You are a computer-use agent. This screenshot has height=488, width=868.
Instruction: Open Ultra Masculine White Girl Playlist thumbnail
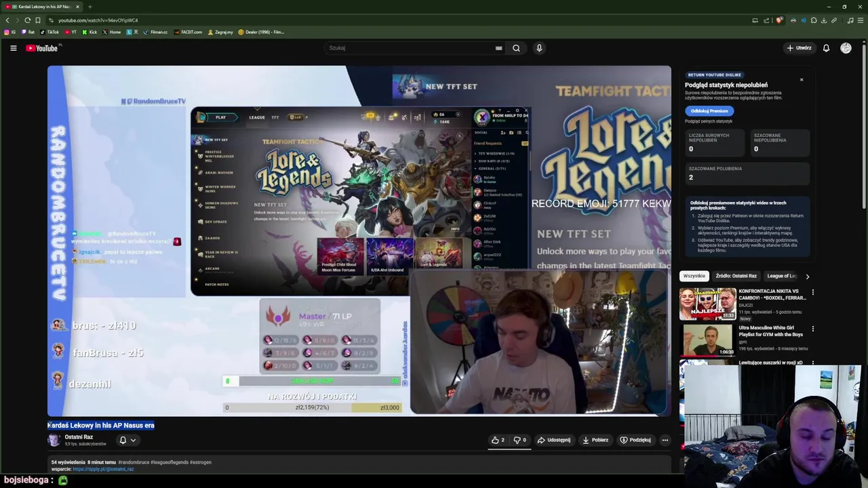click(x=707, y=340)
